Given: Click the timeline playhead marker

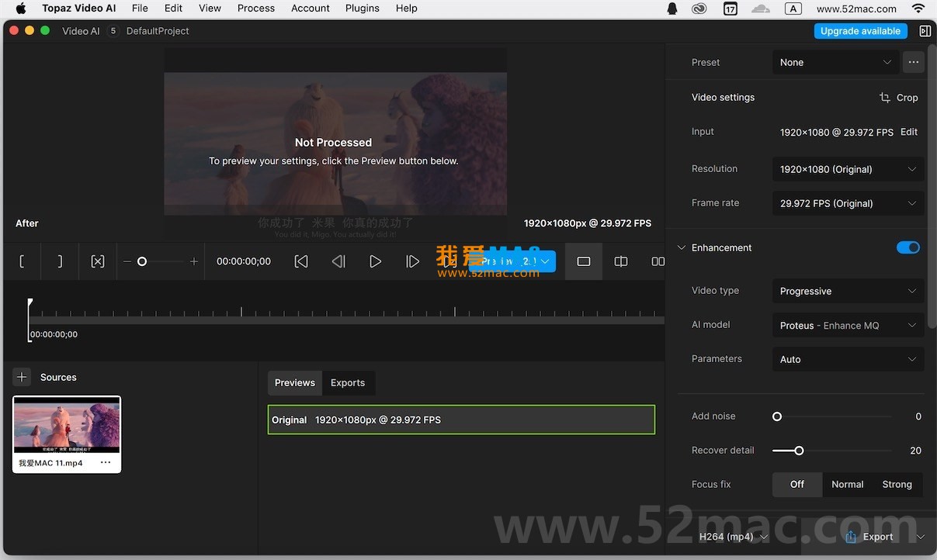Looking at the screenshot, I should 29,303.
